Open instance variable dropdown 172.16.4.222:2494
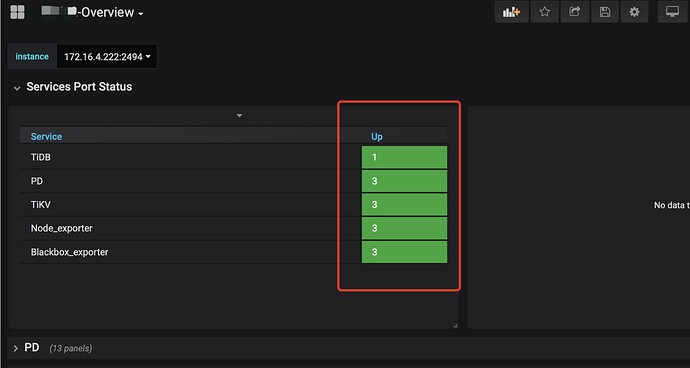690x368 pixels. 107,56
